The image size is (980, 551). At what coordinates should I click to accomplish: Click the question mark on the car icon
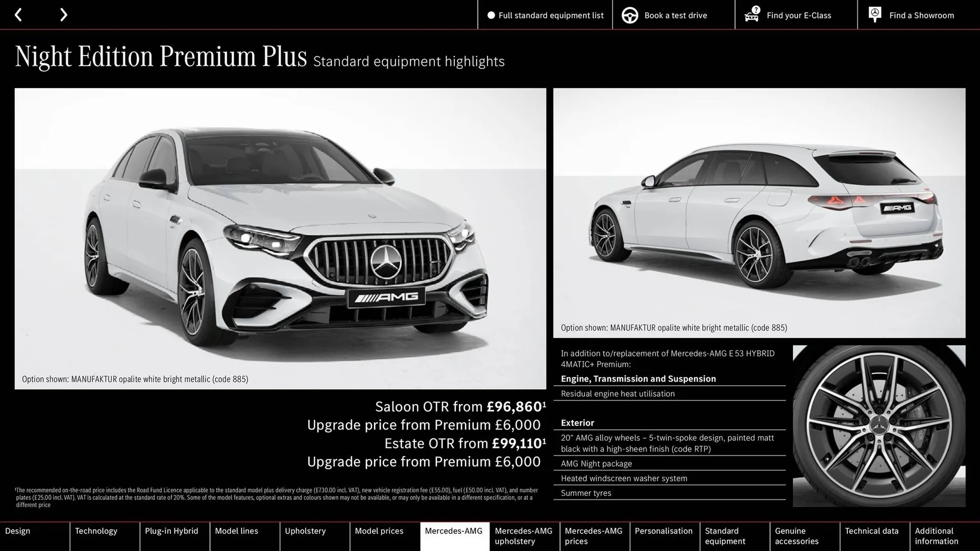tap(755, 9)
